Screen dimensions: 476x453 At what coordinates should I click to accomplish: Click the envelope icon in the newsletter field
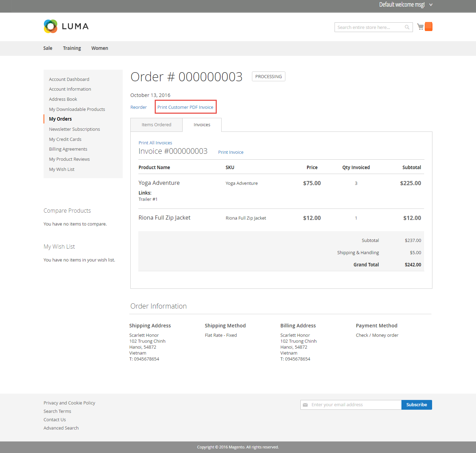pos(306,405)
